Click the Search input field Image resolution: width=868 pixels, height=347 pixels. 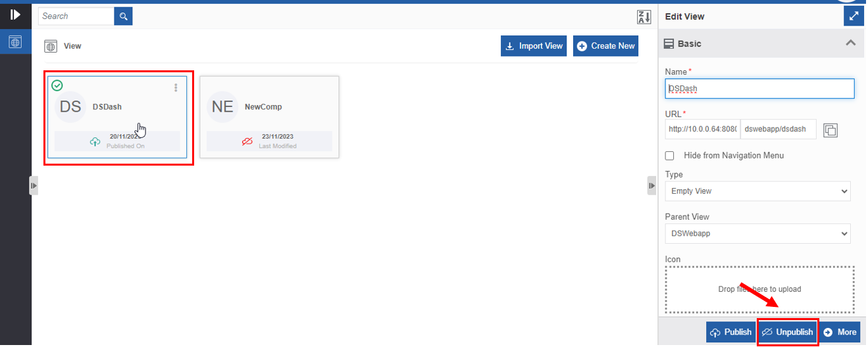click(76, 16)
